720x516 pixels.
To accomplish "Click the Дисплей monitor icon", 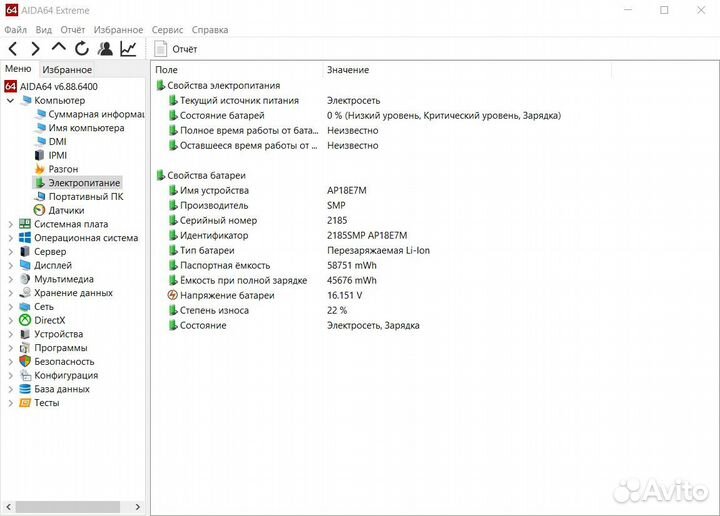I will point(25,265).
